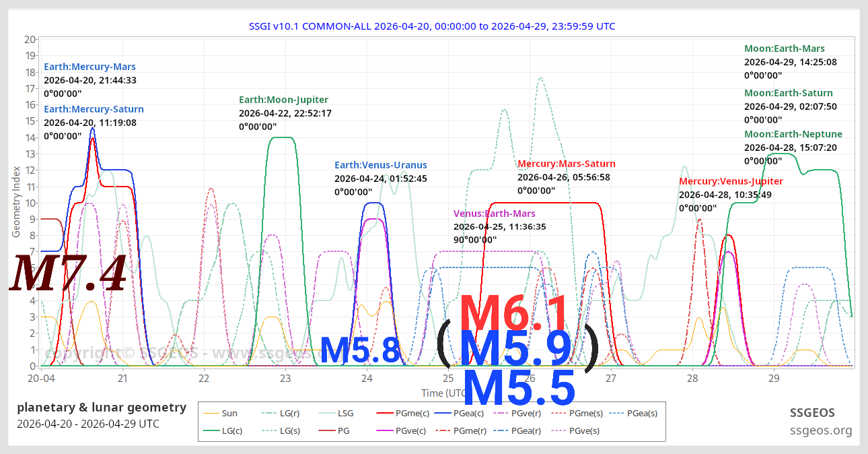The height and width of the screenshot is (454, 868).
Task: Select the solid green LG(c) legend icon
Action: pyautogui.click(x=212, y=430)
